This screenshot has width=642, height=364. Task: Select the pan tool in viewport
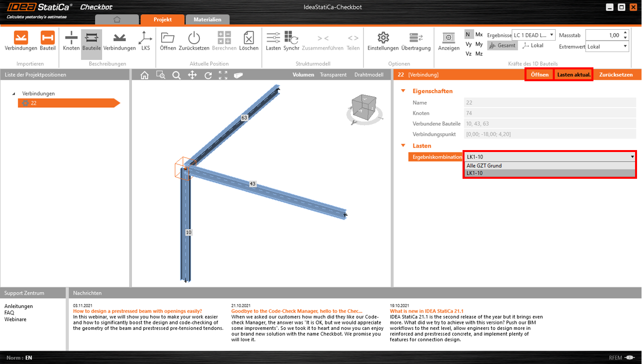point(192,75)
